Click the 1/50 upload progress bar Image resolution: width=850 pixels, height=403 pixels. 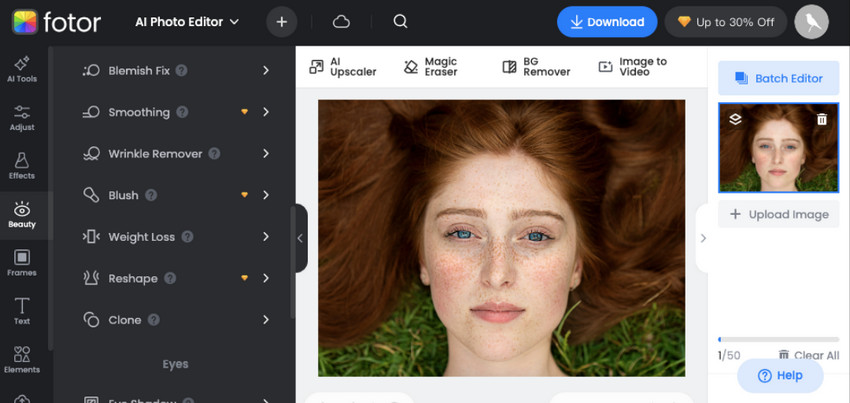[x=778, y=340]
